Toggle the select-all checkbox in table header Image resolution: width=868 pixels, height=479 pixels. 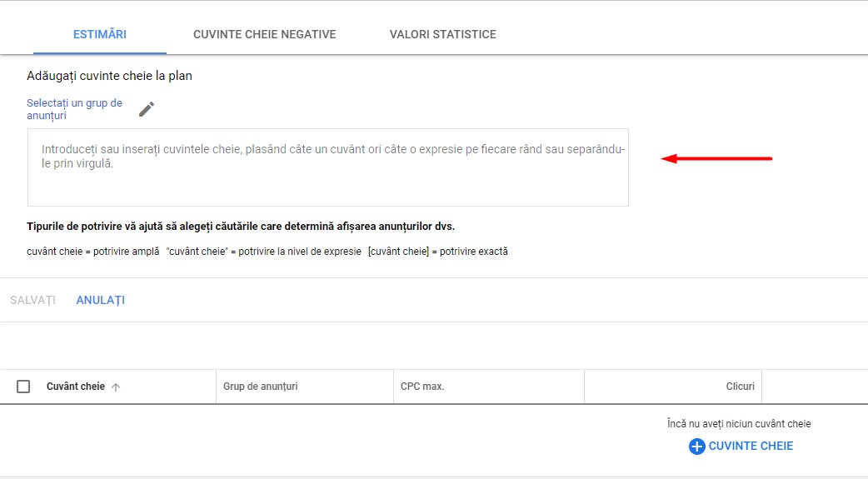[x=23, y=387]
